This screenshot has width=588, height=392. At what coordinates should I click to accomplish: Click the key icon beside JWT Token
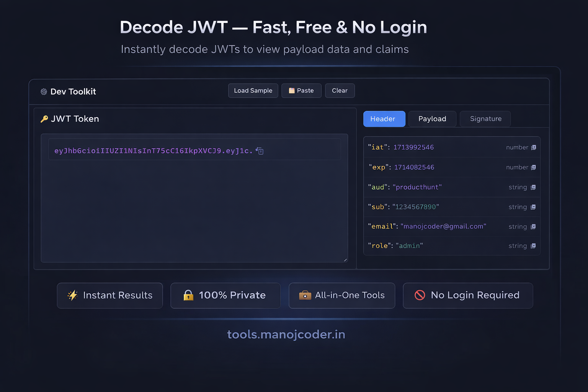click(x=44, y=119)
